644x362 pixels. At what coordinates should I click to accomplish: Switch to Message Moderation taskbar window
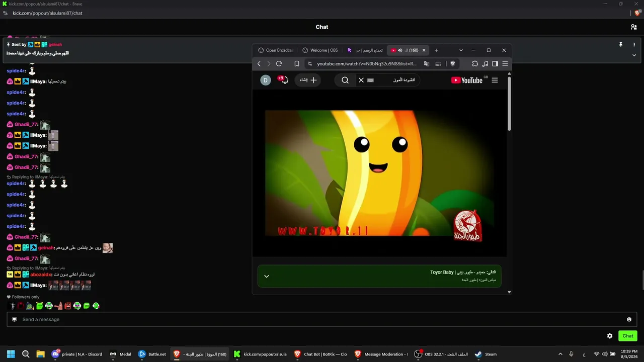[381, 354]
